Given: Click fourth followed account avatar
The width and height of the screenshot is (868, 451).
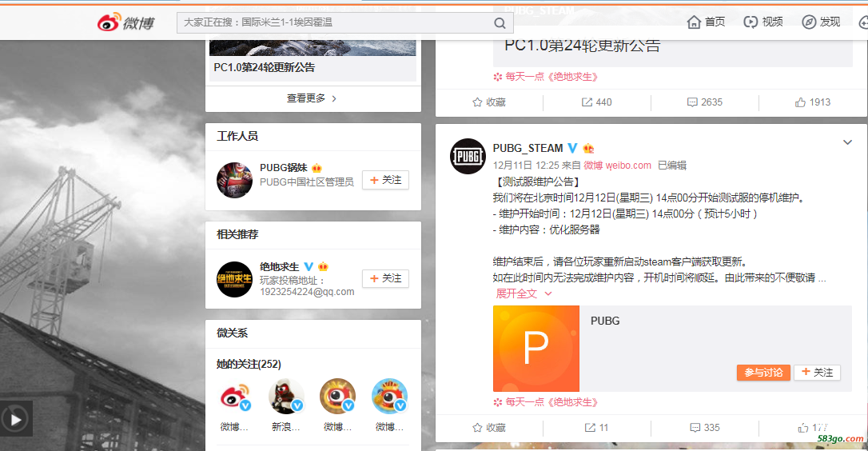Looking at the screenshot, I should click(389, 396).
